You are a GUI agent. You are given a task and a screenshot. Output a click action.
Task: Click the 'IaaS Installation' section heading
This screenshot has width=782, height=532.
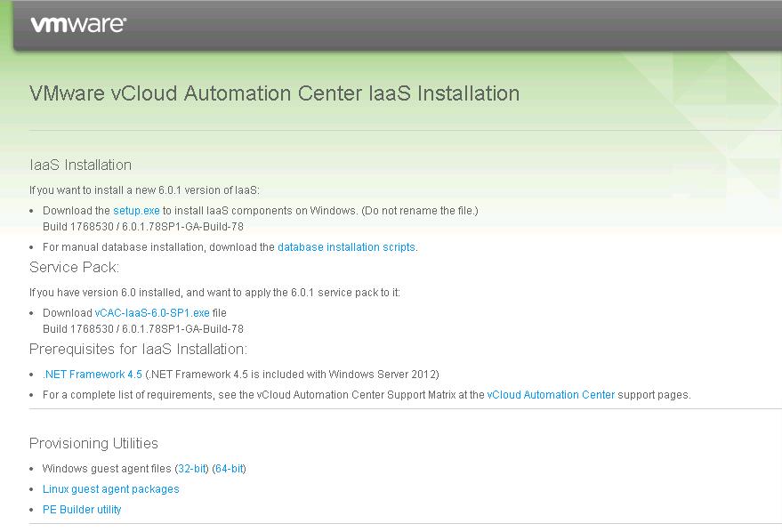(x=80, y=165)
